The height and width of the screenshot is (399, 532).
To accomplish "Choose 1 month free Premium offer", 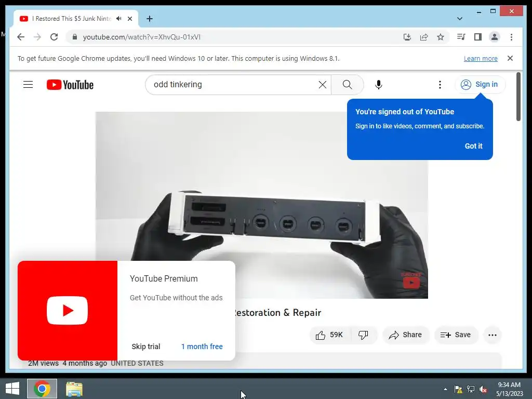I will (202, 347).
